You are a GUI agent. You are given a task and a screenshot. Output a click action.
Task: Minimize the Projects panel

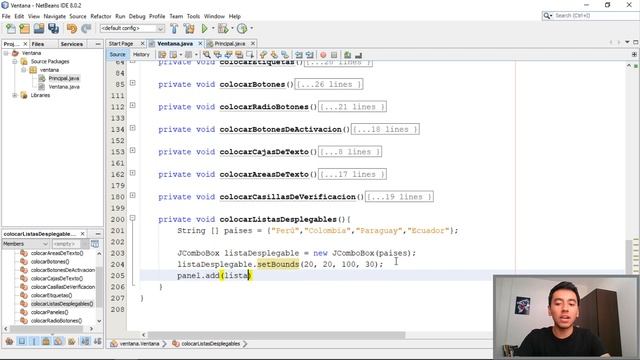98,44
